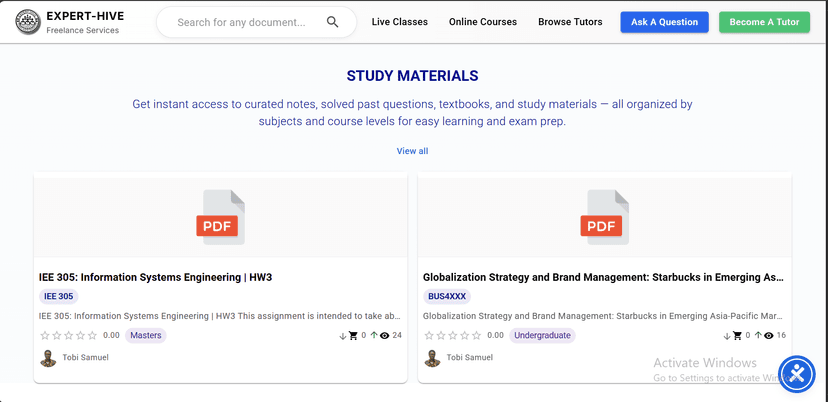
Task: Click the EXPERT-HIVE brand name
Action: point(85,16)
